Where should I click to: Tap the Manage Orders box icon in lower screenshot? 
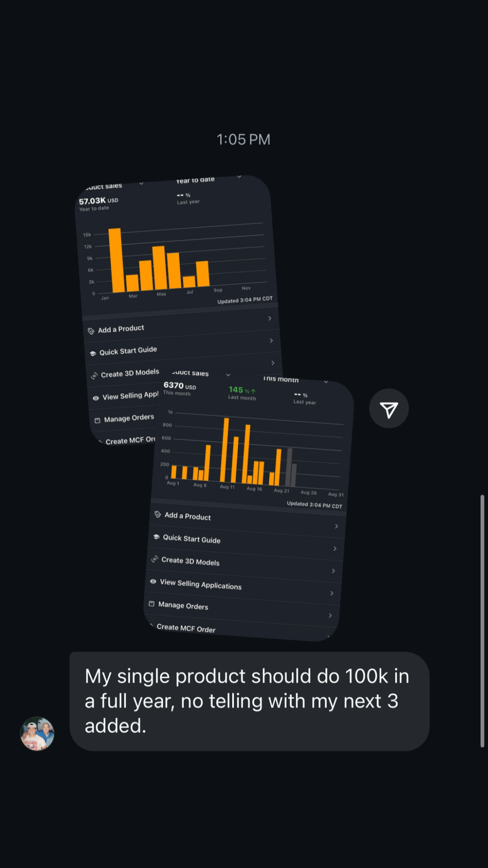pyautogui.click(x=152, y=604)
